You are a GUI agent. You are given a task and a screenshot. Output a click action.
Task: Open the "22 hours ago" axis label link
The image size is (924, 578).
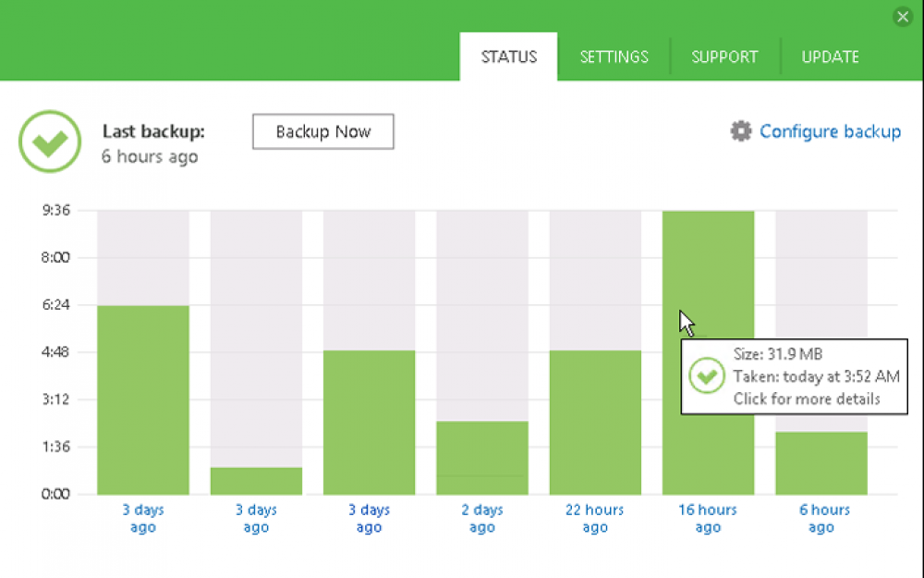point(595,519)
